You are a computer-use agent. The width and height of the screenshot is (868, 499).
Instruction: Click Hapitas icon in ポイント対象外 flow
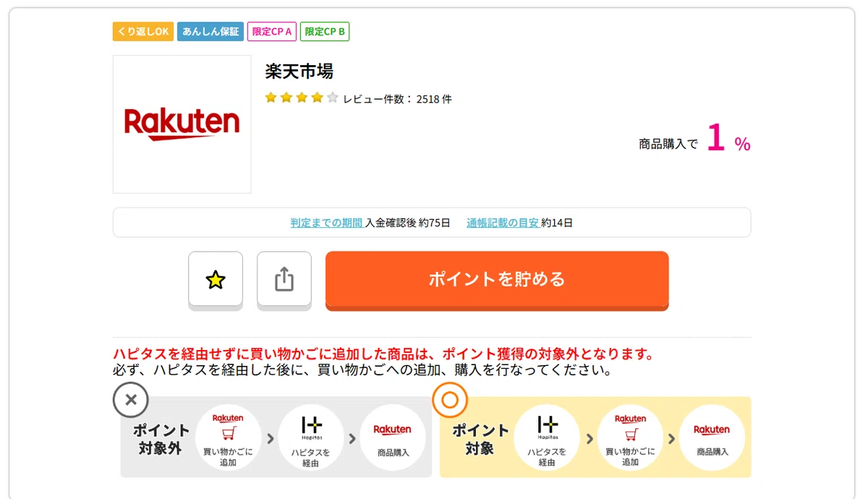[x=312, y=438]
